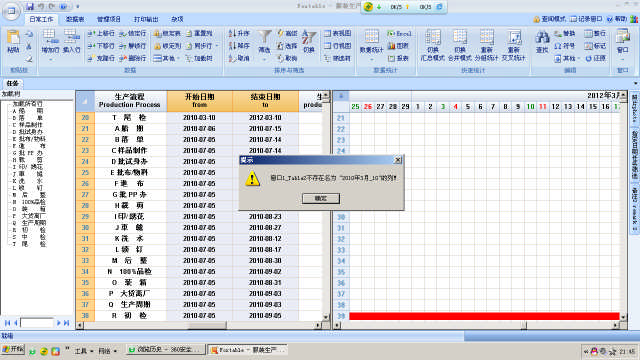Image resolution: width=640 pixels, height=360 pixels.
Task: Close the 提示 warning dialog with X
Action: (x=398, y=160)
